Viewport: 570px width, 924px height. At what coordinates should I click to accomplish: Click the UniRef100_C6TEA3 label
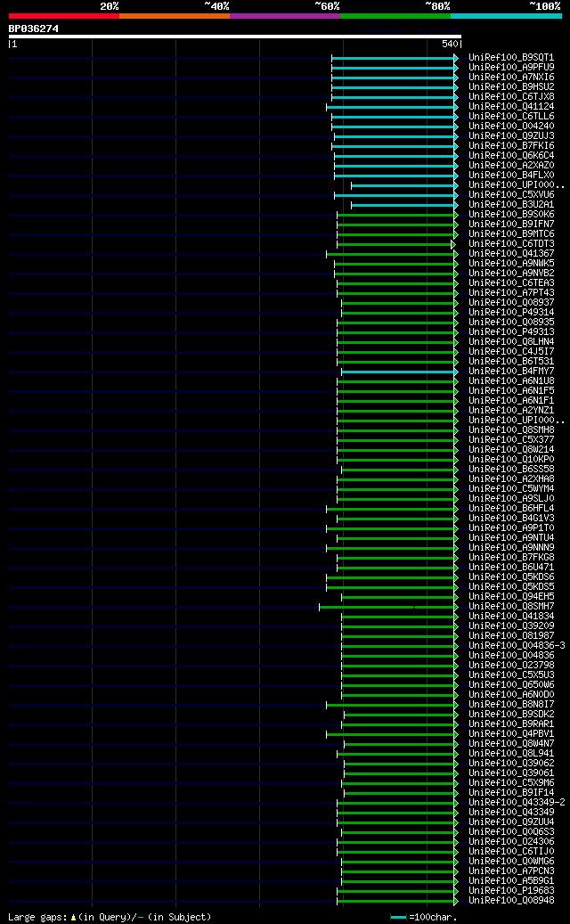click(511, 282)
